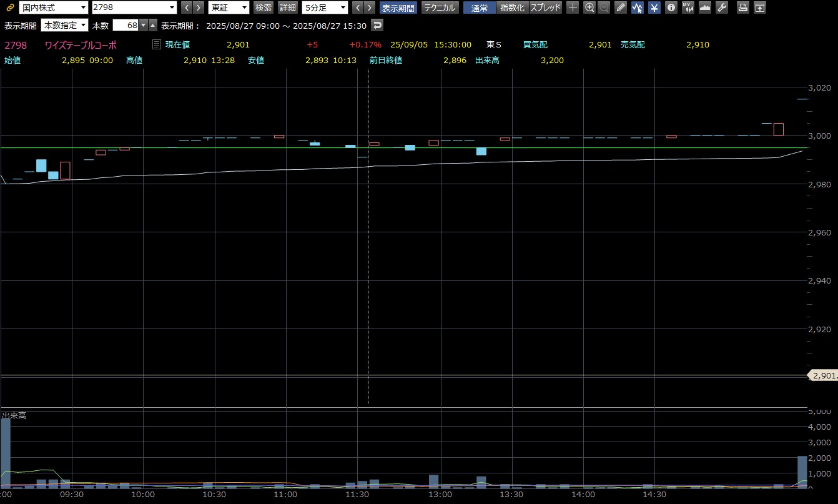Decrease bar count with down stepper
Screen dimensions: 838x504
pyautogui.click(x=144, y=26)
